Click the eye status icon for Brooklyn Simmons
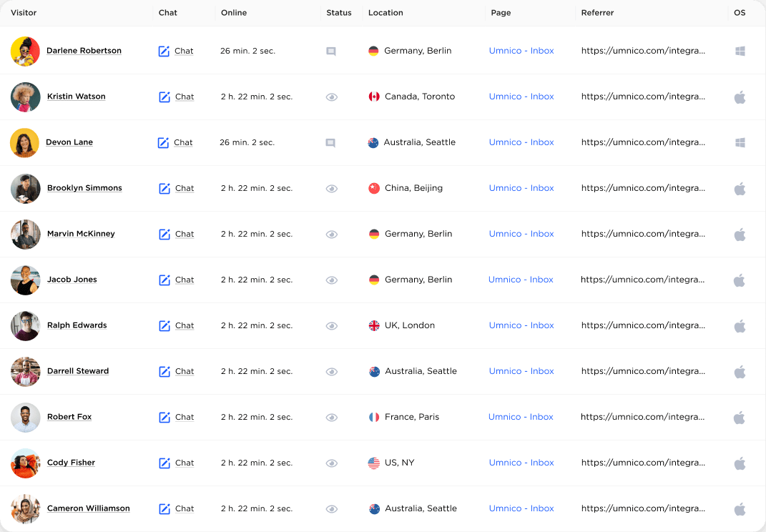Screen dimensions: 766x532 tap(331, 188)
